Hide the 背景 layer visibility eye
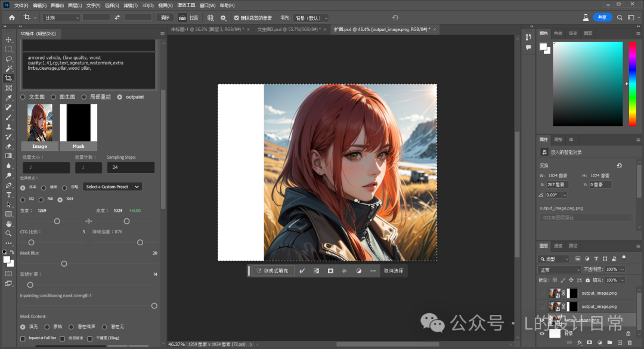644x349 pixels. [541, 333]
